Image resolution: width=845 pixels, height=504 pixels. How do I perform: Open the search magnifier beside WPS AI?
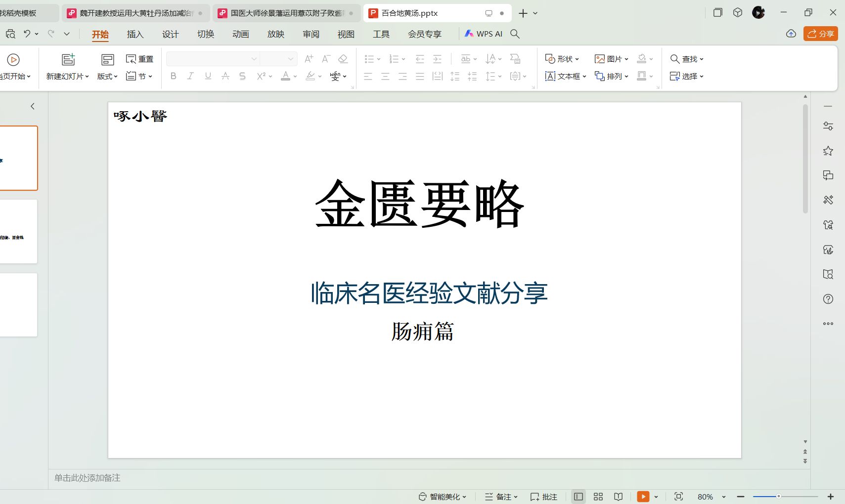pos(515,34)
